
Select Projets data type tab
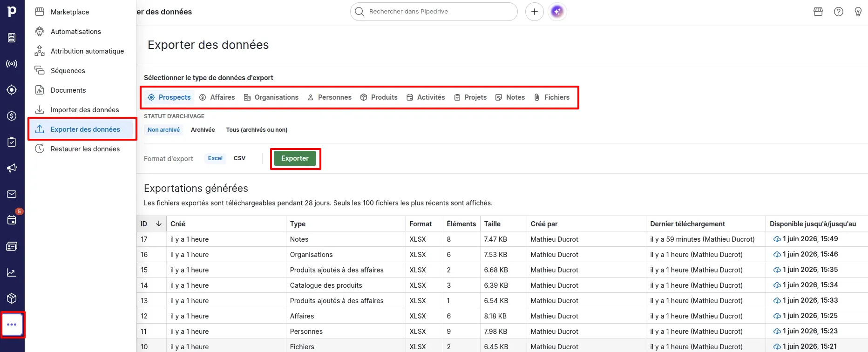click(470, 97)
